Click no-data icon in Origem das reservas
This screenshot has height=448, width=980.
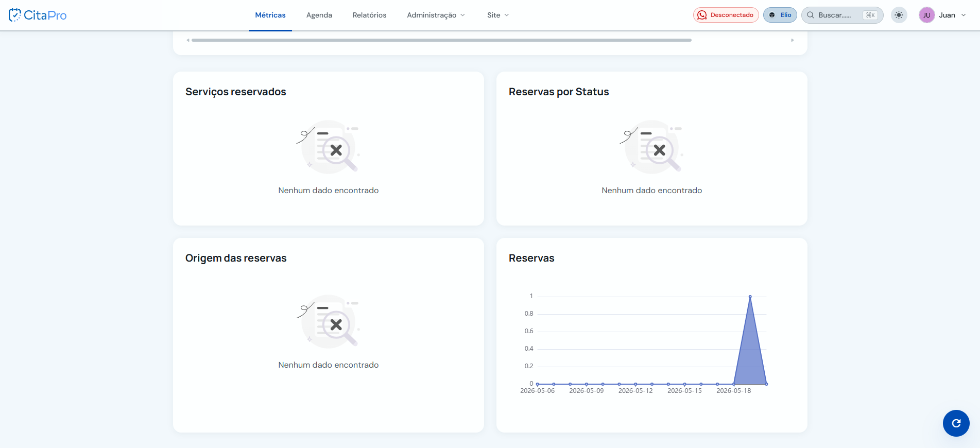(328, 321)
